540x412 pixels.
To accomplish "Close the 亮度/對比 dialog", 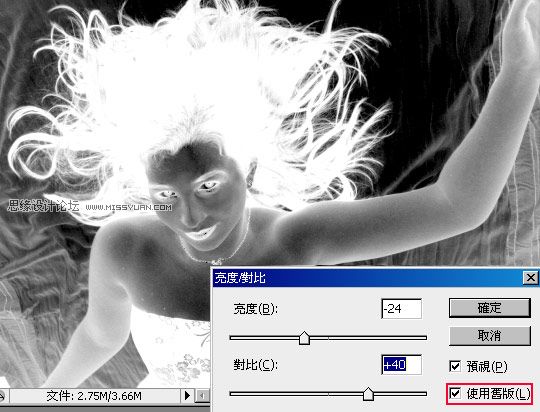I will coord(530,278).
